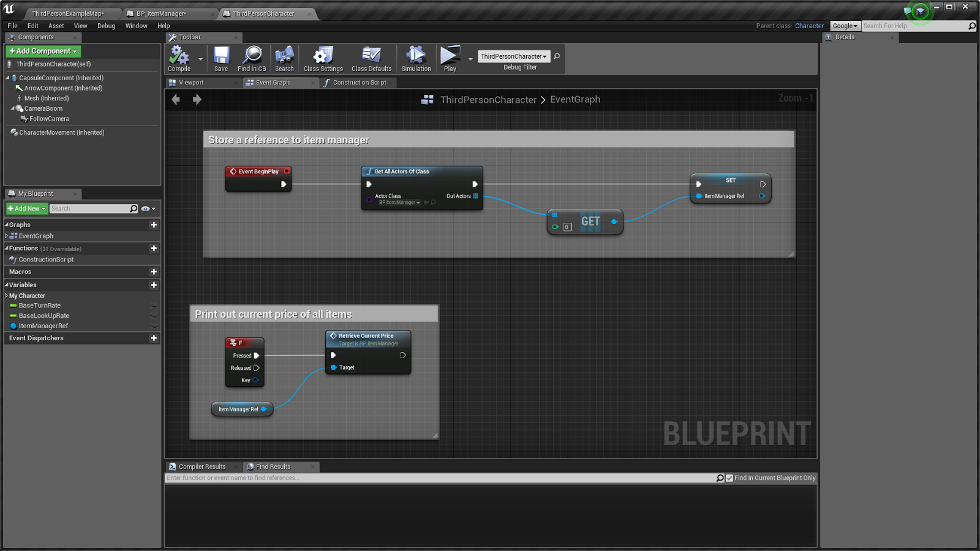This screenshot has width=980, height=551.
Task: Click the green type pill of BaseTurnRate
Action: click(x=12, y=305)
